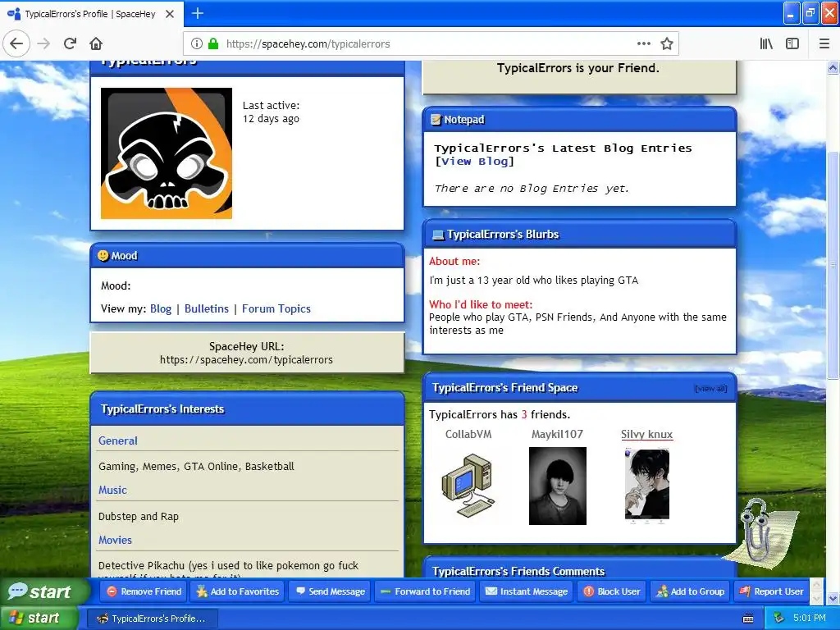This screenshot has width=840, height=630.
Task: Click the Movies interests heading
Action: pos(115,540)
